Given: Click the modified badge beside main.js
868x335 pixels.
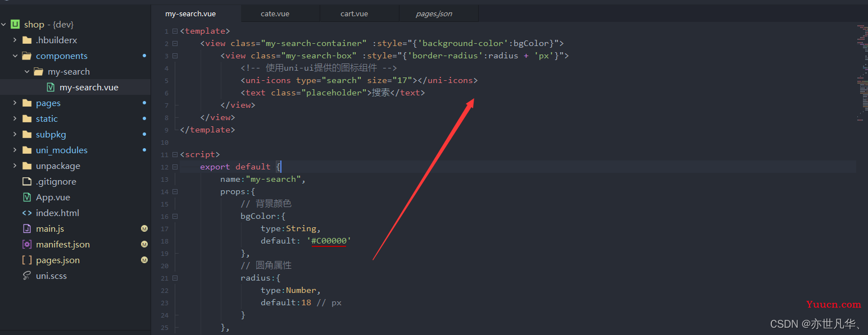Looking at the screenshot, I should pyautogui.click(x=144, y=229).
